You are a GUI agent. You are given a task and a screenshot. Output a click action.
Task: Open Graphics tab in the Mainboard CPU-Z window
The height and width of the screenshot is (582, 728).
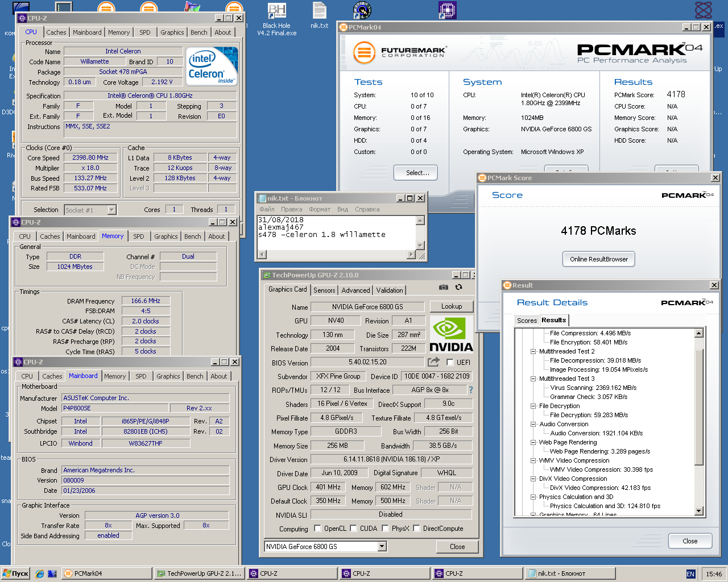[168, 376]
